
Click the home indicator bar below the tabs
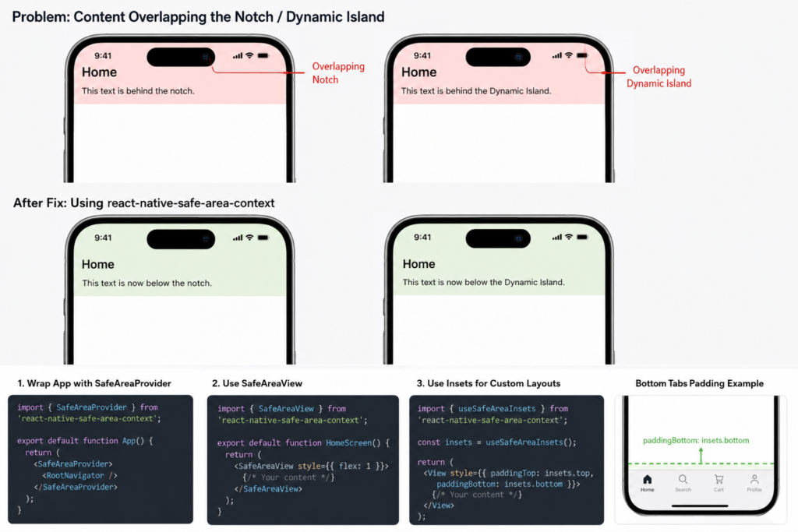701,506
